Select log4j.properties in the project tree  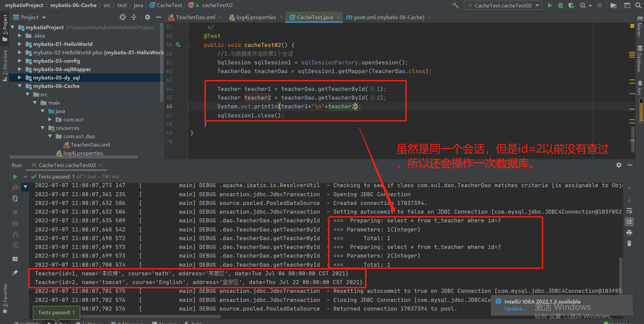tap(83, 153)
